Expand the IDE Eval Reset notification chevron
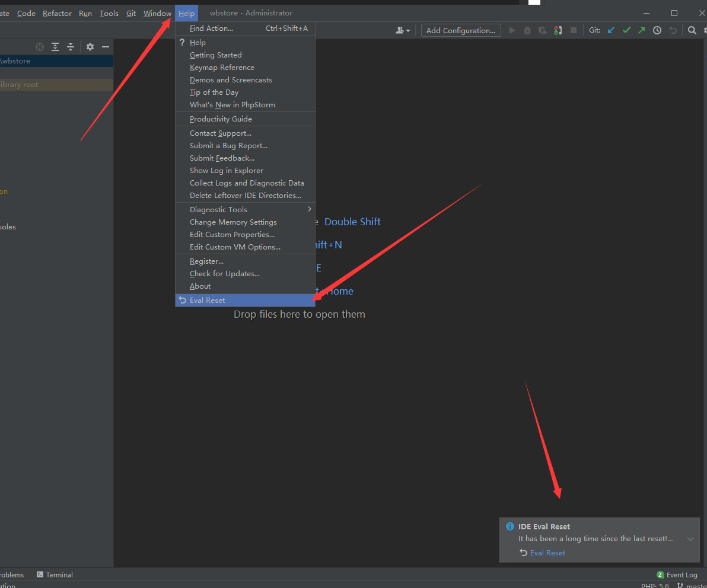The height and width of the screenshot is (588, 707). tap(690, 539)
